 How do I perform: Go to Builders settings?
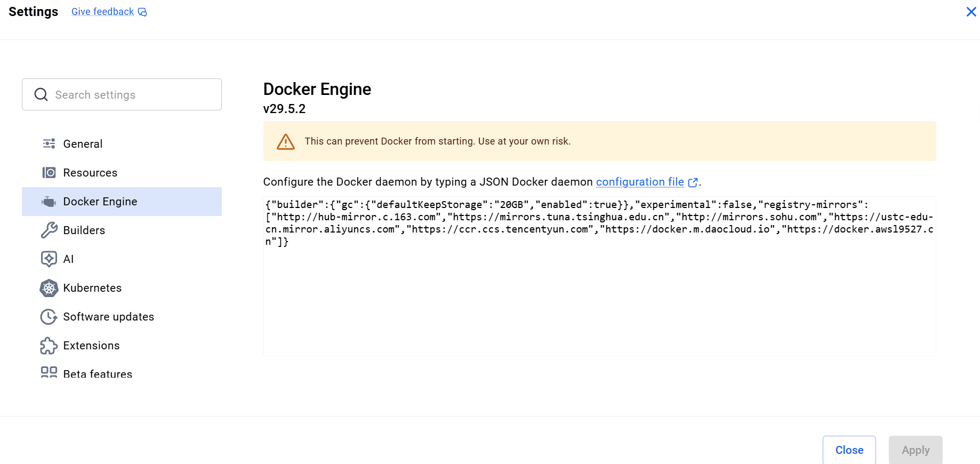(122, 230)
